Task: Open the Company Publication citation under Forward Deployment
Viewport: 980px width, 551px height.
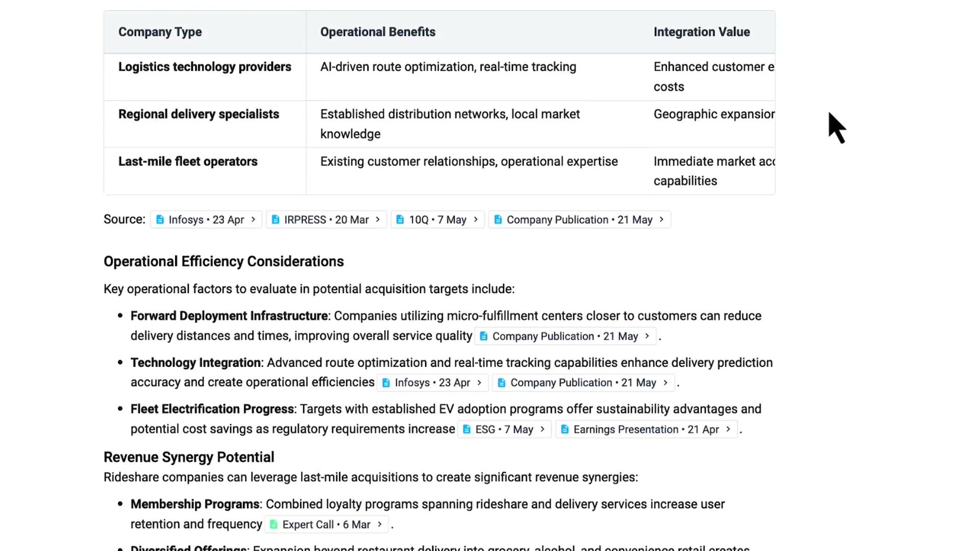Action: pos(565,336)
